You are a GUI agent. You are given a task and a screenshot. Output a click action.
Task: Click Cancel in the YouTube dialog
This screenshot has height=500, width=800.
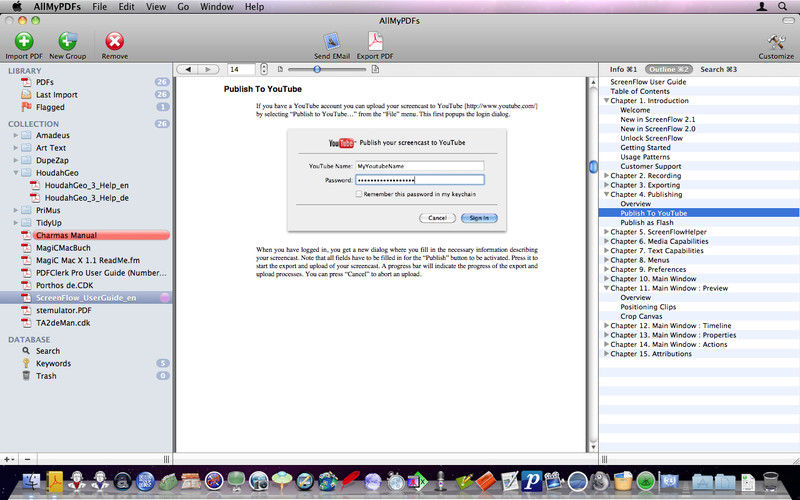coord(437,218)
